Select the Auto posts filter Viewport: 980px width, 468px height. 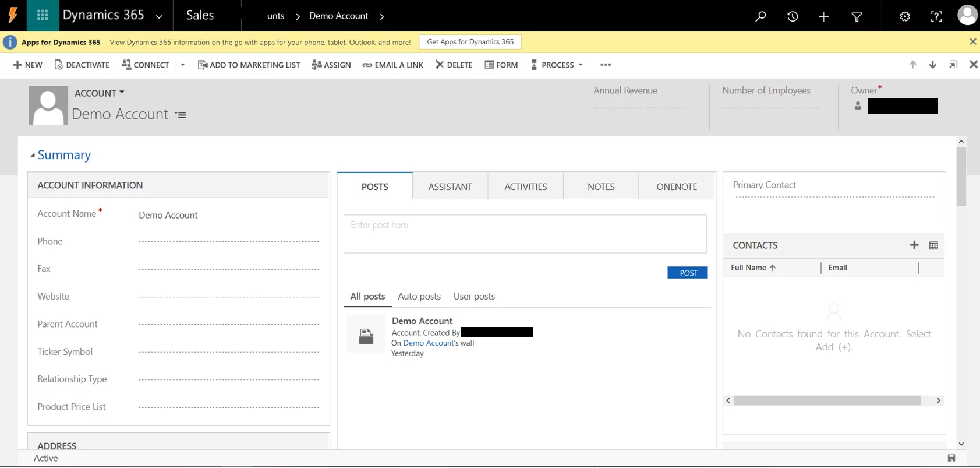coord(419,296)
